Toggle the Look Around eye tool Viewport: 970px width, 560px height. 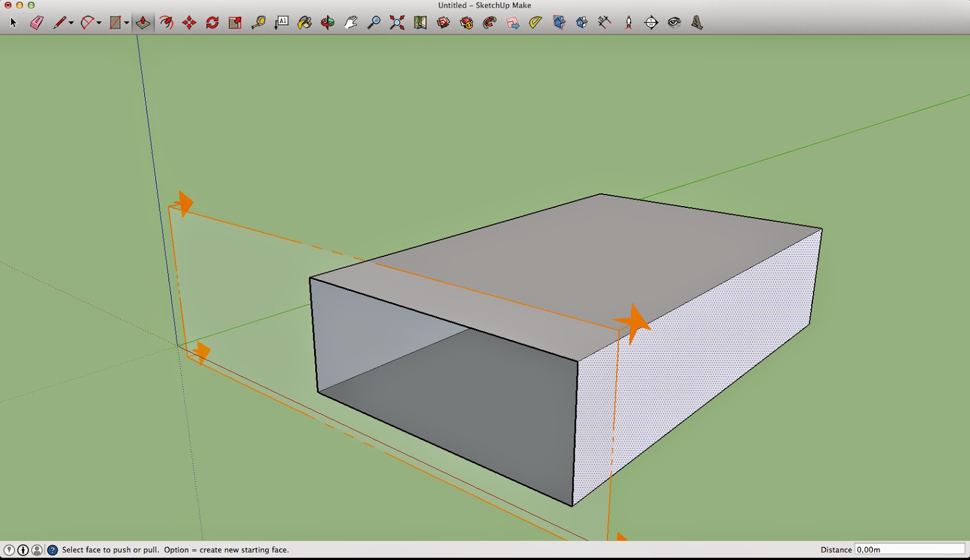tap(674, 23)
